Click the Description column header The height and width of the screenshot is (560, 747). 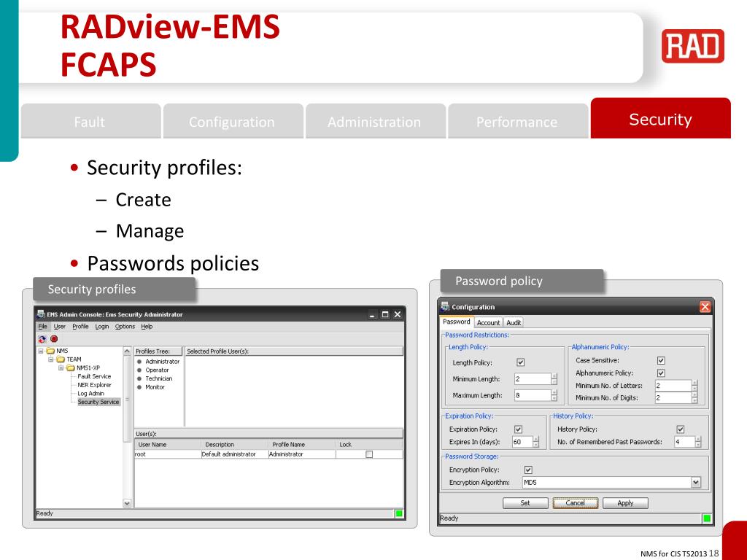[235, 444]
